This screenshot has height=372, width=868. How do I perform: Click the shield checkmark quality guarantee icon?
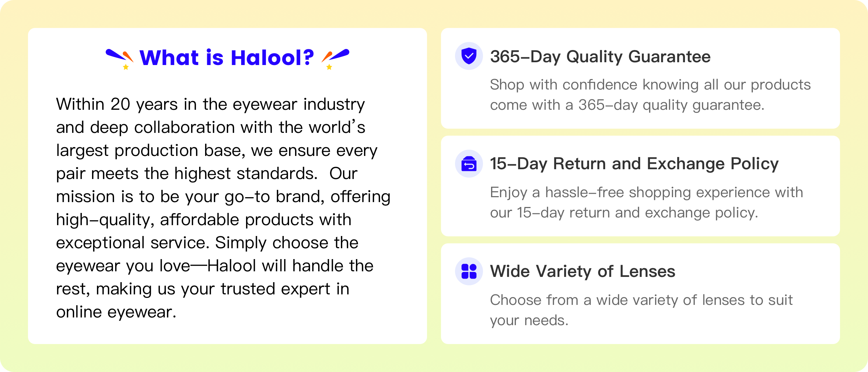[469, 56]
